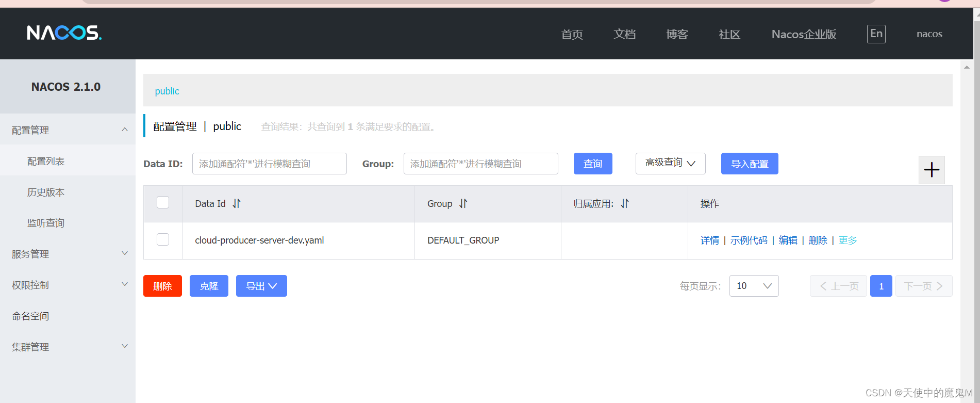Switch language with the En button
This screenshot has width=980, height=403.
click(x=876, y=34)
